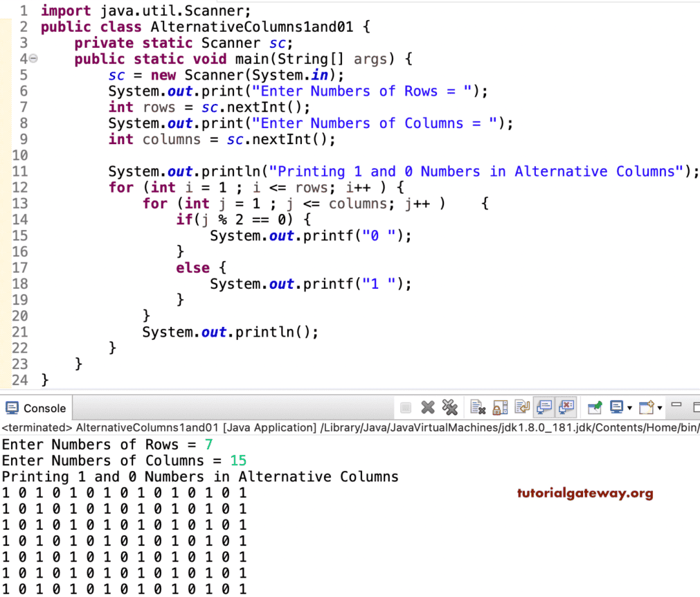Viewport: 700px width, 597px height.
Task: Select the Display Selected Console icon
Action: [615, 407]
